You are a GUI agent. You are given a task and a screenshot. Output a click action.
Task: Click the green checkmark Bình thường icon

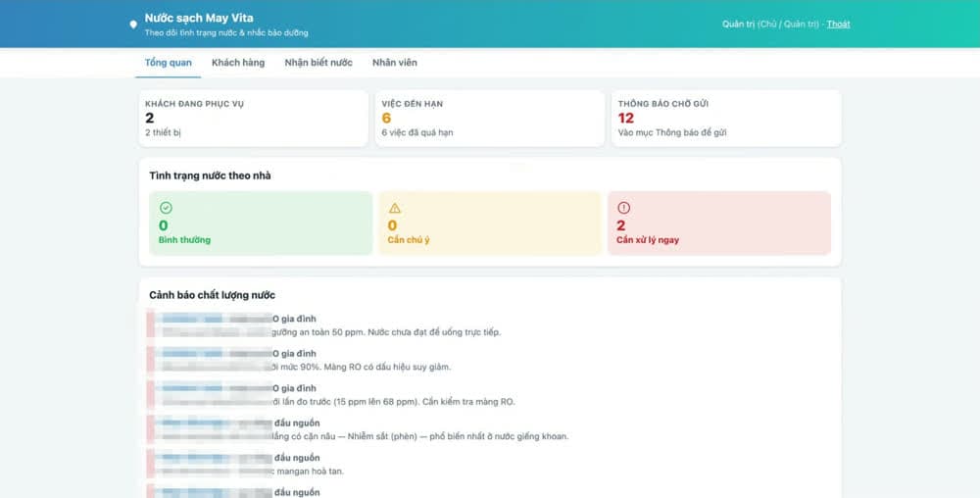(x=166, y=208)
